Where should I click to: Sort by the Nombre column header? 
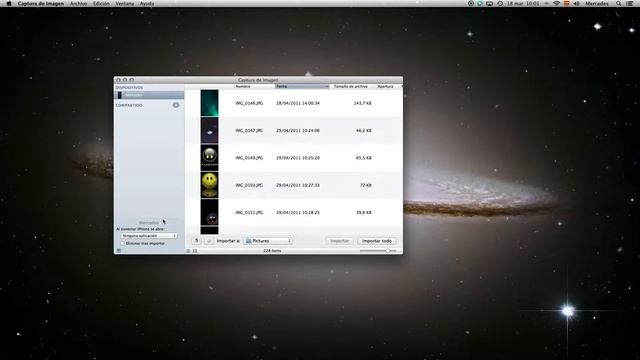tap(243, 87)
